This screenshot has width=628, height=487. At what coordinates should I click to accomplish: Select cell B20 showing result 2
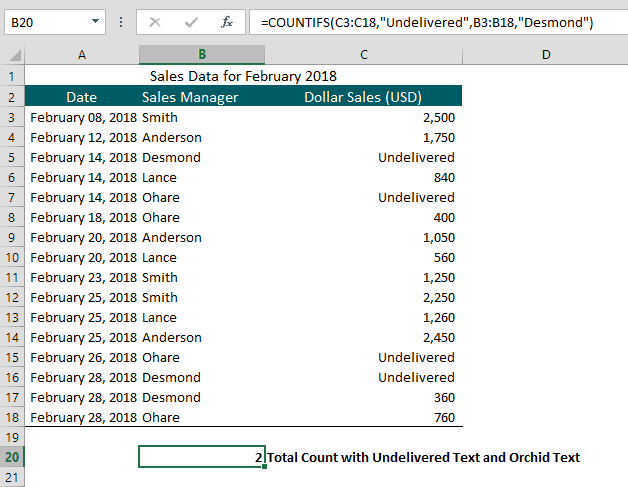(202, 457)
